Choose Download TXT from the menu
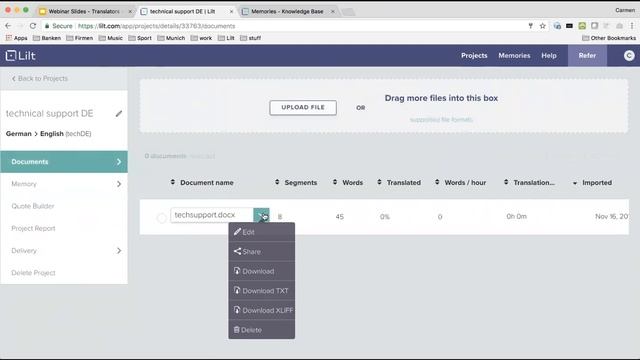This screenshot has width=640, height=360. pyautogui.click(x=262, y=291)
